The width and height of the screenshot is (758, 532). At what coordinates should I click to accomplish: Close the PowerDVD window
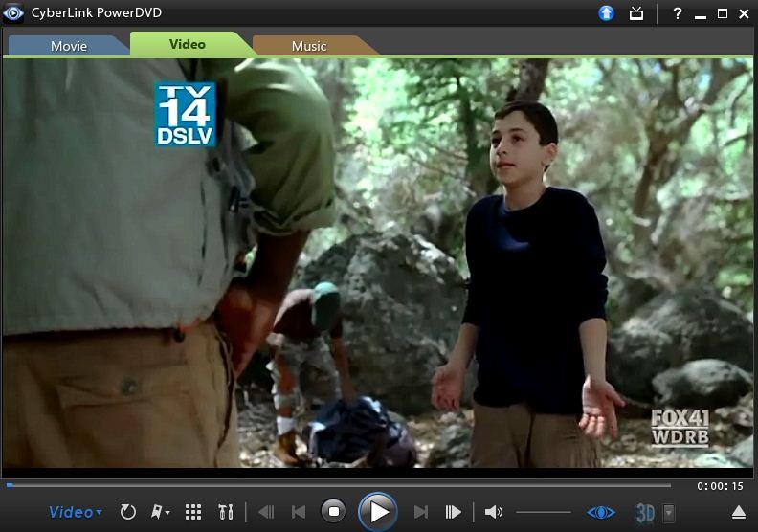pos(744,14)
